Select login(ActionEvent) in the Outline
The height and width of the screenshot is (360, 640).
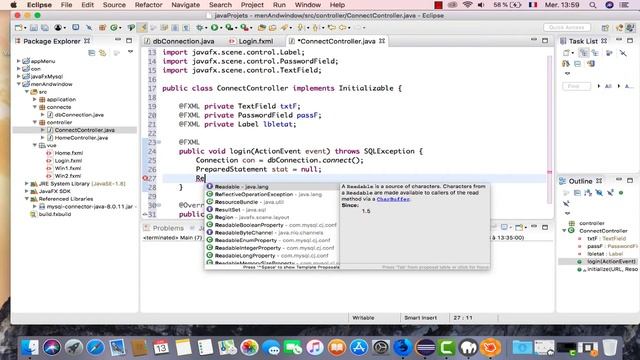pos(611,261)
